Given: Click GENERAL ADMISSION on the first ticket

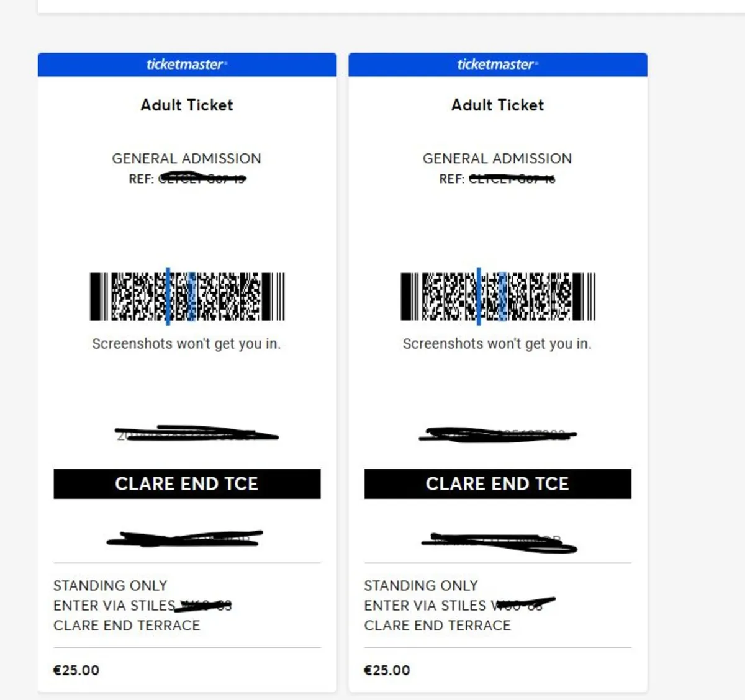Looking at the screenshot, I should 186,159.
